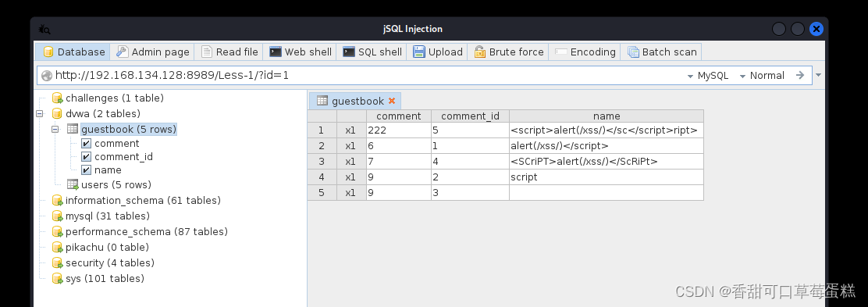
Task: Click the SQL shell terminal icon
Action: (x=349, y=52)
